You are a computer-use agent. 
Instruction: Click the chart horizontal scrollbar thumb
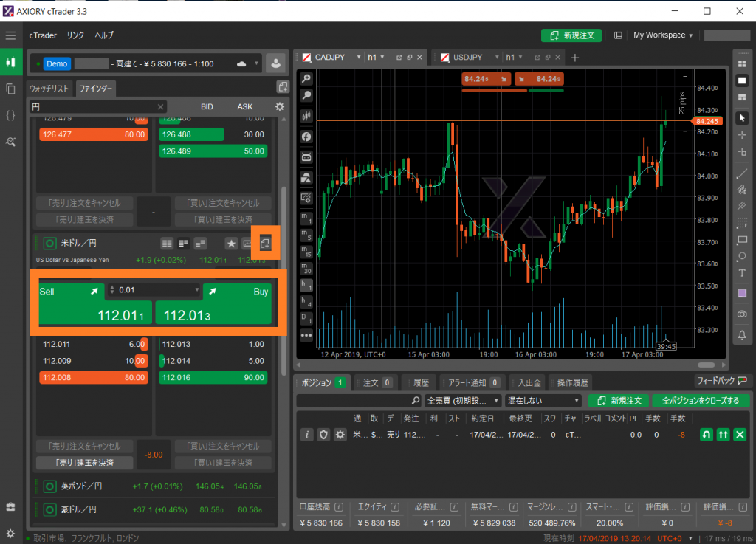coord(706,365)
